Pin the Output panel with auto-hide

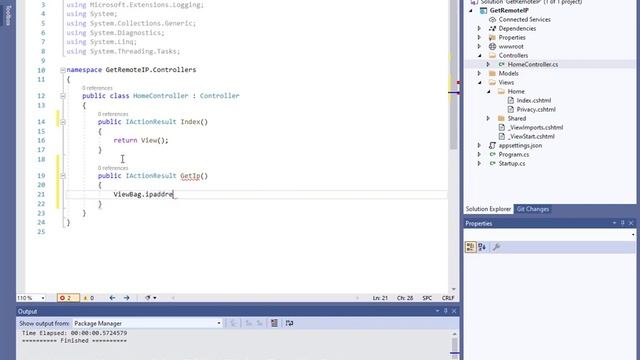(x=446, y=311)
